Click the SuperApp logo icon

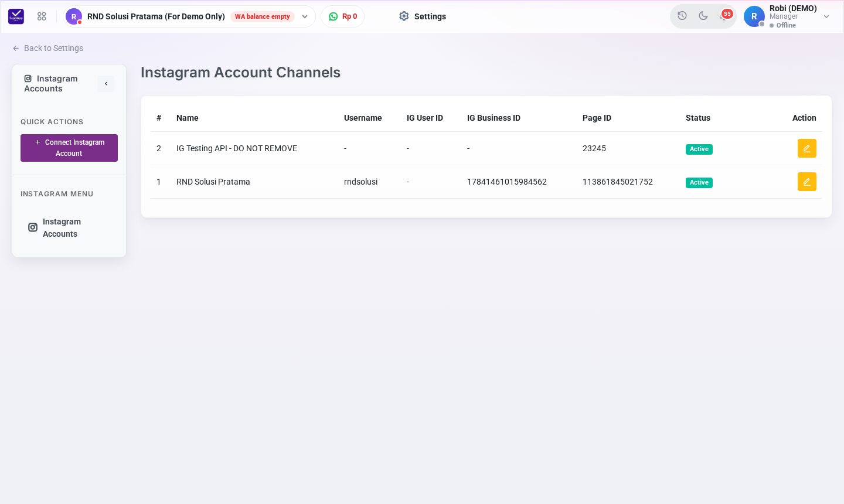tap(16, 16)
